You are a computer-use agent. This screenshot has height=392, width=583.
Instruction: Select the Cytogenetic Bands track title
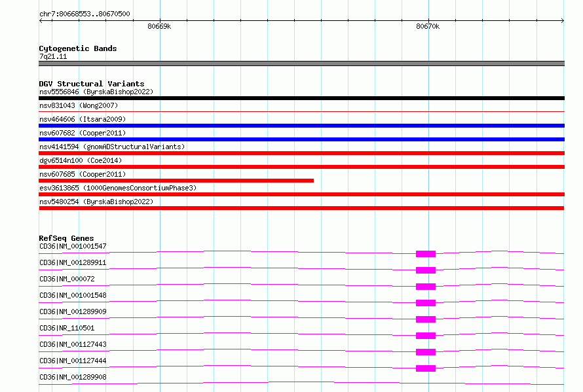tap(78, 48)
